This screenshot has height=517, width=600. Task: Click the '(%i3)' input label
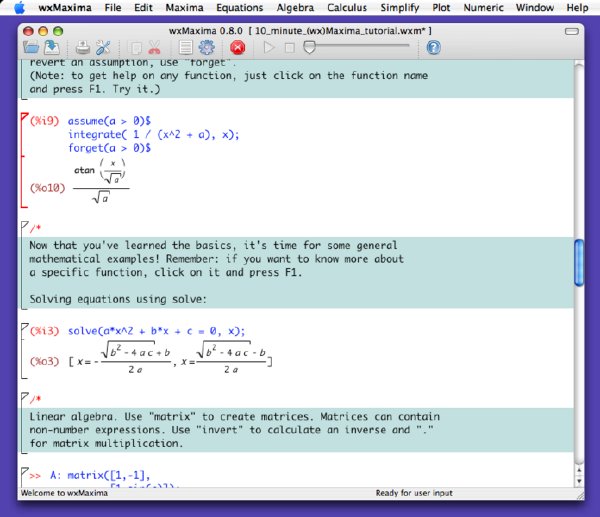click(x=45, y=331)
